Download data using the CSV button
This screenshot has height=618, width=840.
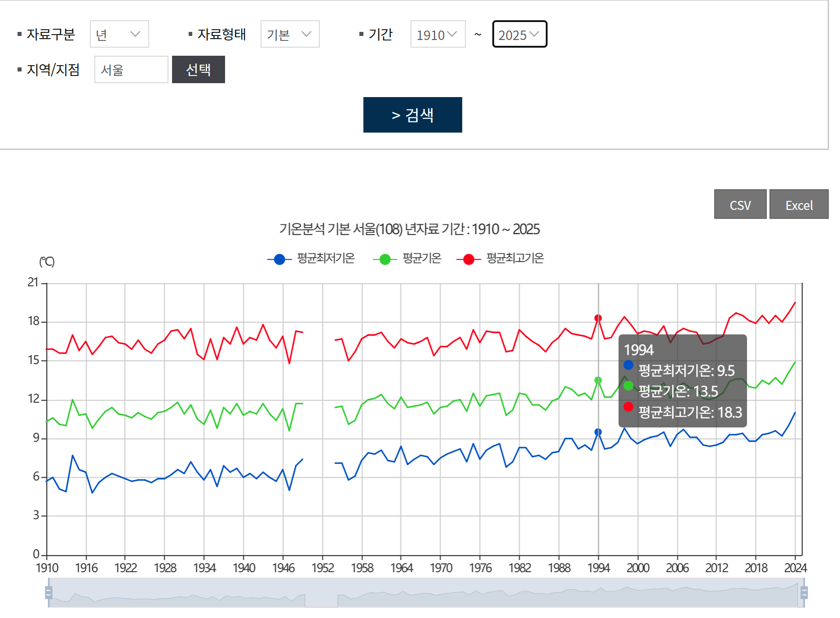[740, 205]
